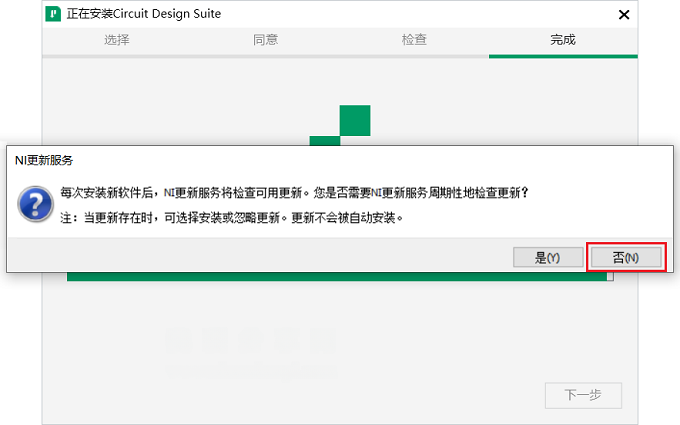Click the installer logo icon in title bar
680x425 pixels.
click(53, 13)
